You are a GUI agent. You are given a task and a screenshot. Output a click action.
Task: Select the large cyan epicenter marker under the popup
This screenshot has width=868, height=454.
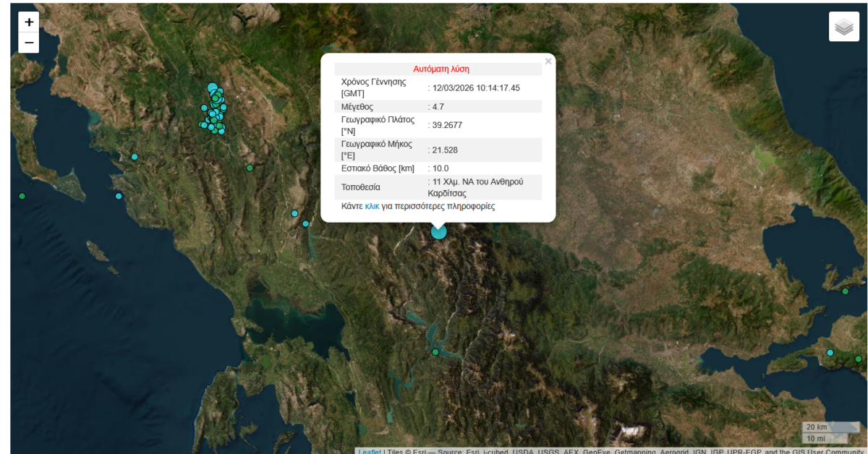(x=439, y=232)
